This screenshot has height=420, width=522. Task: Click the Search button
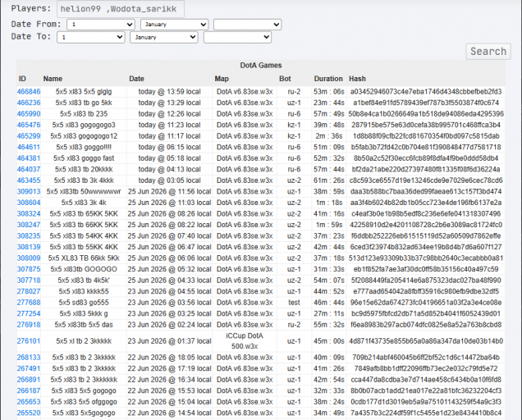tap(488, 52)
